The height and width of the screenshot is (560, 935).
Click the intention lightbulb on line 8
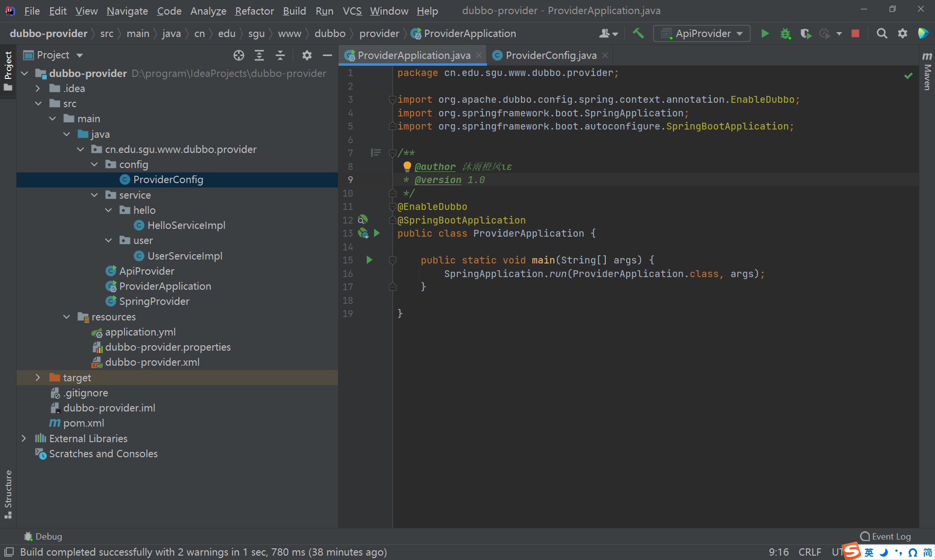click(408, 167)
